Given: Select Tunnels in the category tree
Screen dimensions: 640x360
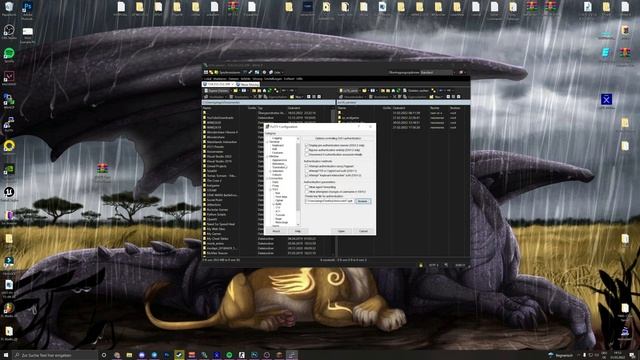Looking at the screenshot, I should [x=280, y=215].
